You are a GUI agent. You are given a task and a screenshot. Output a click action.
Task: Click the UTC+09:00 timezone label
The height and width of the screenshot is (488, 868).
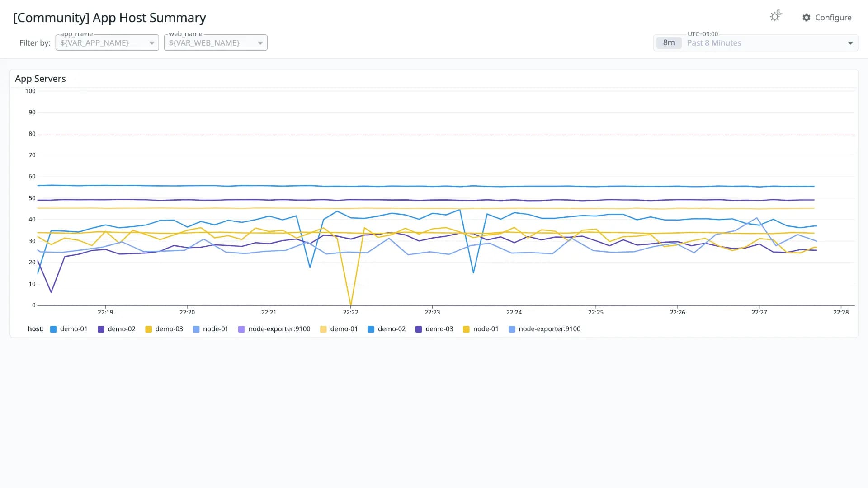pos(703,34)
